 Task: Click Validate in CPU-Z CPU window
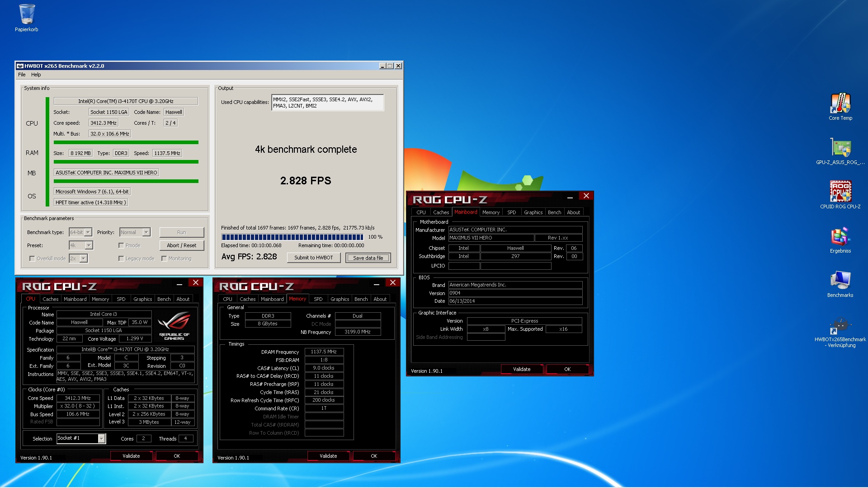pyautogui.click(x=131, y=456)
